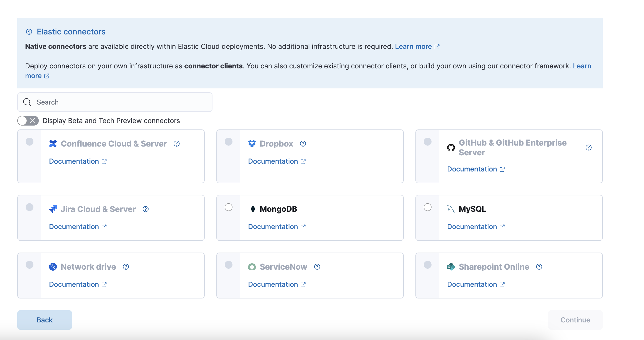Image resolution: width=644 pixels, height=340 pixels.
Task: Select the Network drive radio button
Action: coord(30,265)
